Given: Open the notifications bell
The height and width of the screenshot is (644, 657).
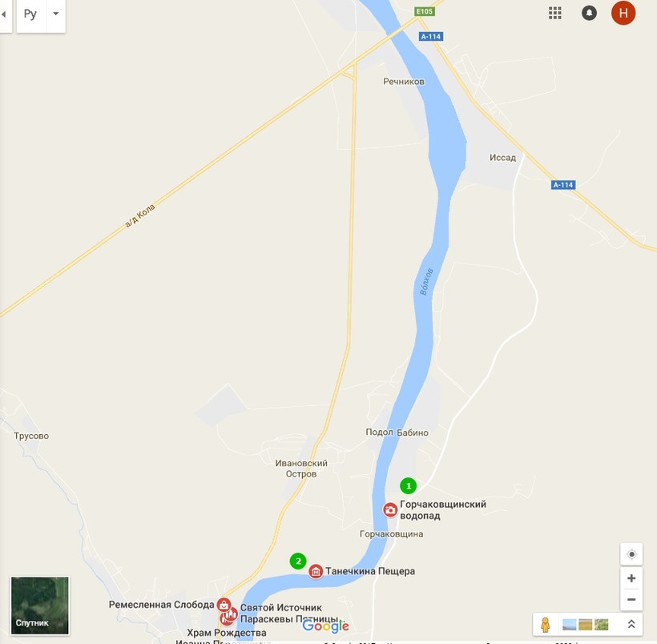Looking at the screenshot, I should coord(589,13).
